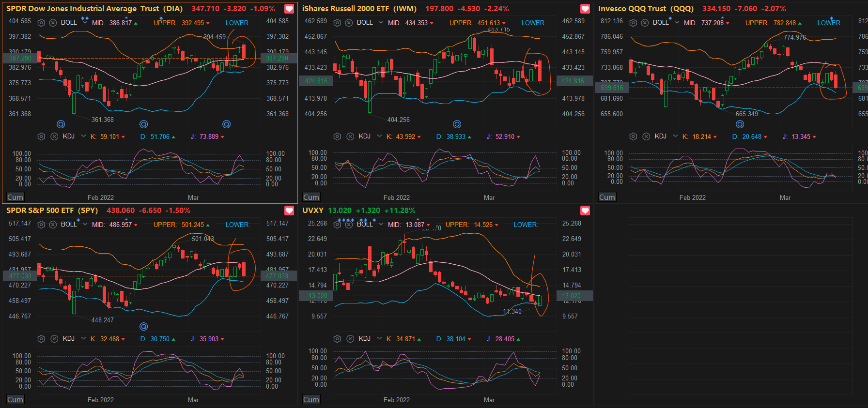Remove KDJ indicator from DIA chart
Image resolution: width=868 pixels, height=408 pixels.
click(x=55, y=136)
